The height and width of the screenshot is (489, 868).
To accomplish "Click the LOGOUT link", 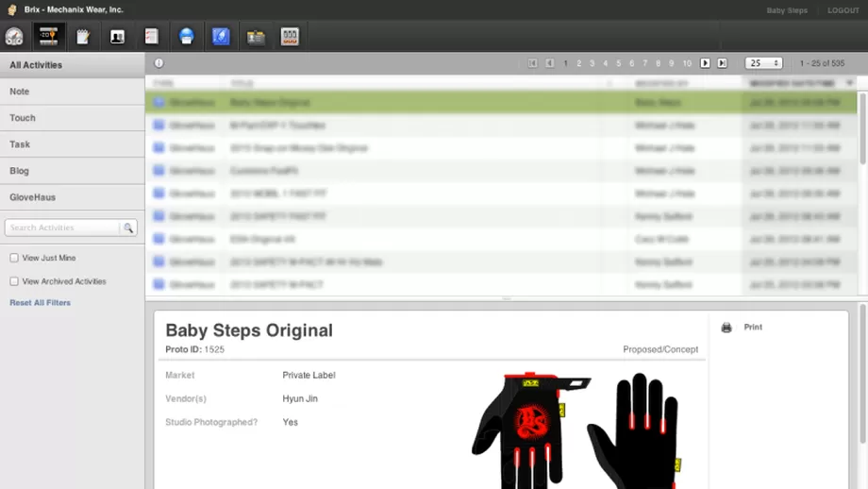I will click(x=843, y=10).
